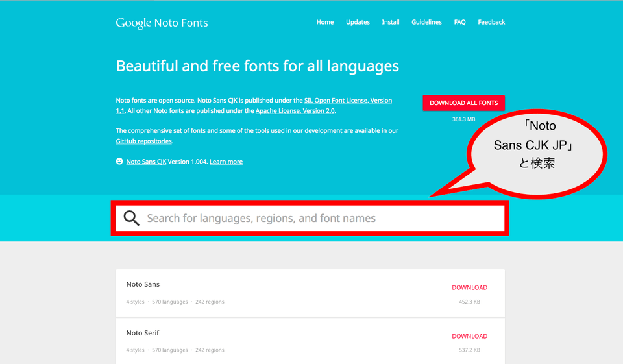
Task: Click the Learn more link
Action: [226, 162]
